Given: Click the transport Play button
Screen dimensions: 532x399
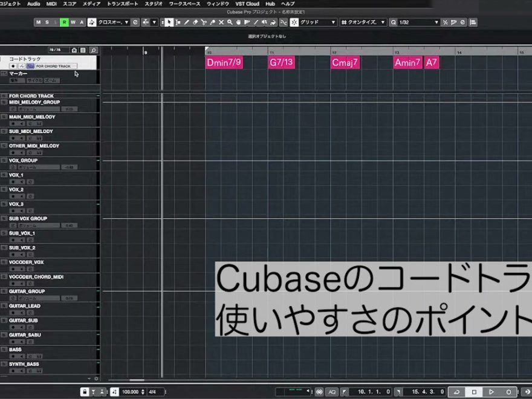Looking at the screenshot, I should [491, 392].
